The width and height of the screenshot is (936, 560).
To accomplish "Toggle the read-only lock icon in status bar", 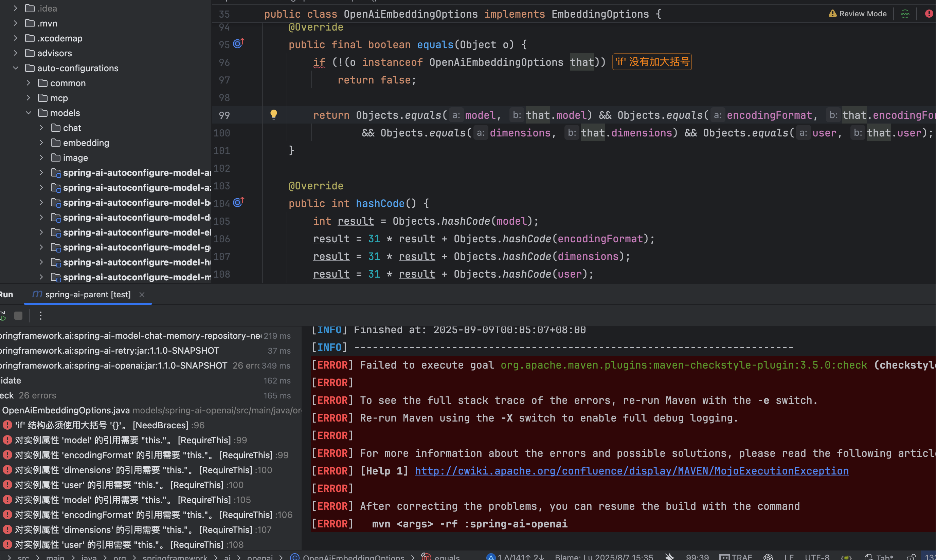I will click(911, 557).
